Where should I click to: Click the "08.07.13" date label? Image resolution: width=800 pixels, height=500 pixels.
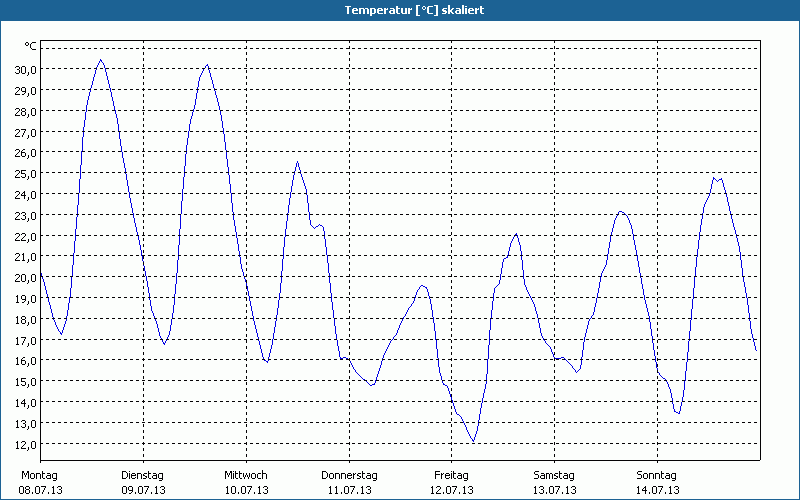click(40, 490)
